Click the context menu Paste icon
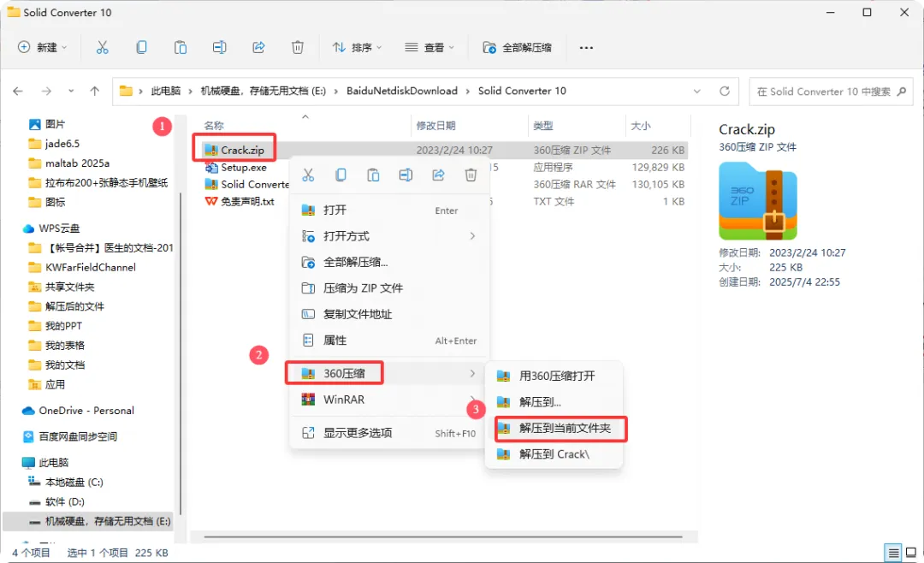Screen dimensions: 924x563 click(x=373, y=175)
